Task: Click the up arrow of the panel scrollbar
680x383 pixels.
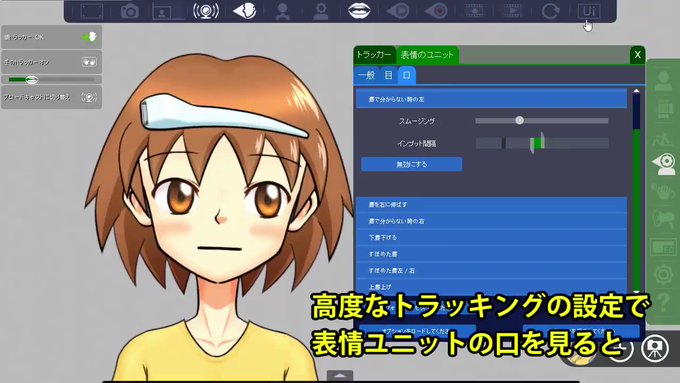Action: coord(636,91)
